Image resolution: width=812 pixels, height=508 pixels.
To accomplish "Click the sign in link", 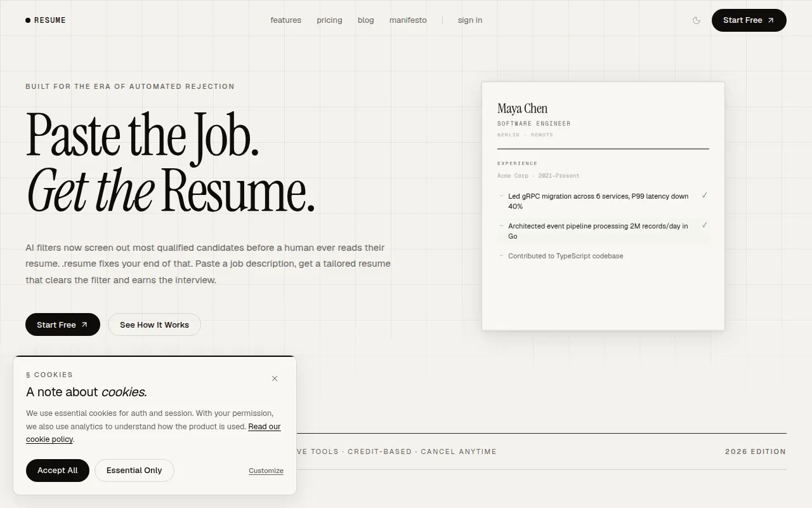I will tap(470, 20).
